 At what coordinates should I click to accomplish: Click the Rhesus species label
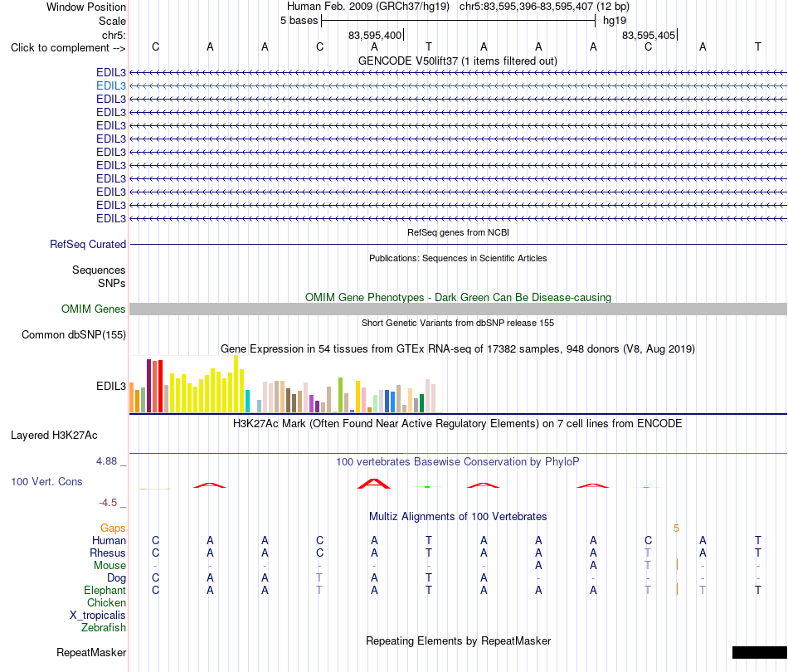[x=108, y=553]
